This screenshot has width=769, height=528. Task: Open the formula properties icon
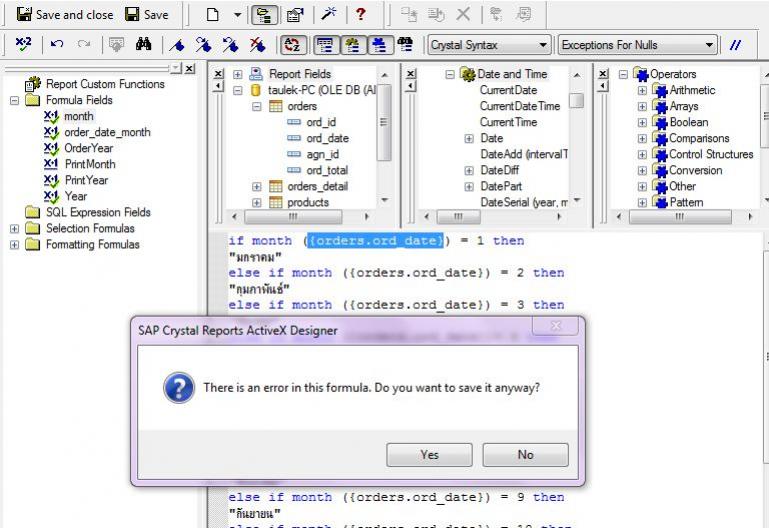click(x=295, y=15)
